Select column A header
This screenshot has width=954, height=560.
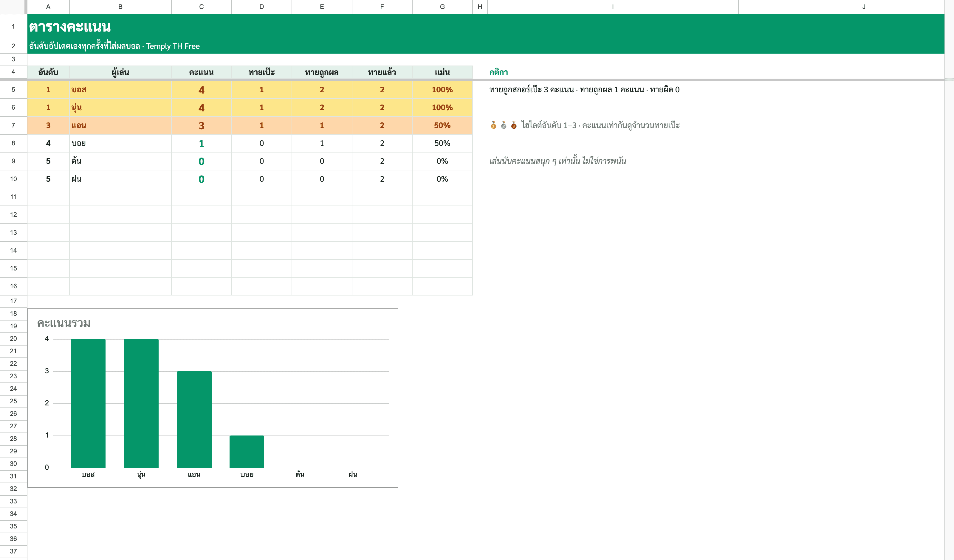(48, 7)
